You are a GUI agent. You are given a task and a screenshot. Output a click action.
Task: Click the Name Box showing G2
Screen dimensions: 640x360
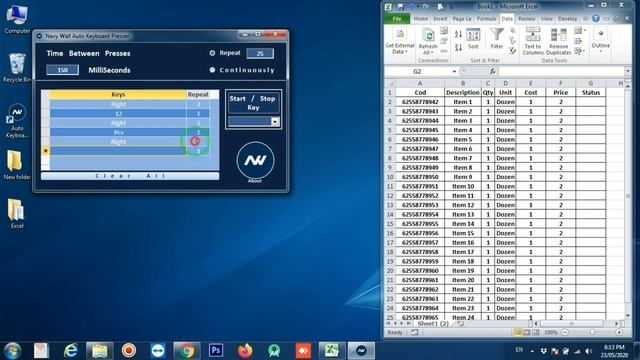click(x=418, y=71)
